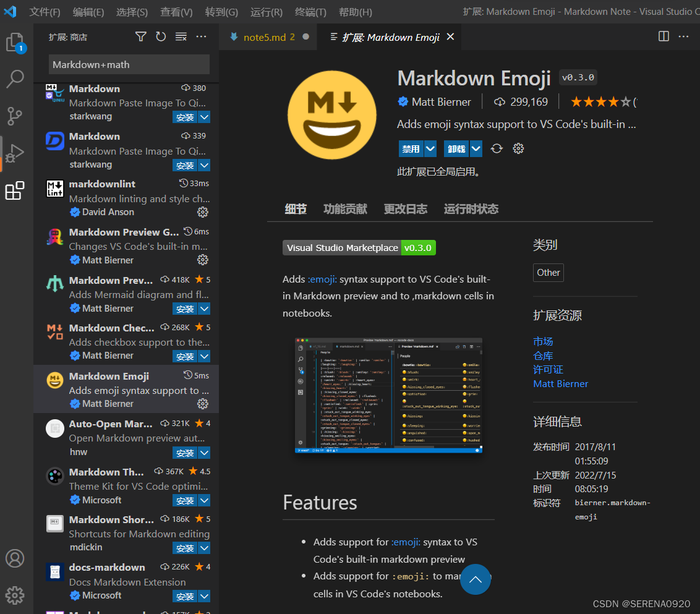Image resolution: width=700 pixels, height=614 pixels.
Task: Expand install dropdown for Auto-Open Mar...
Action: click(204, 453)
